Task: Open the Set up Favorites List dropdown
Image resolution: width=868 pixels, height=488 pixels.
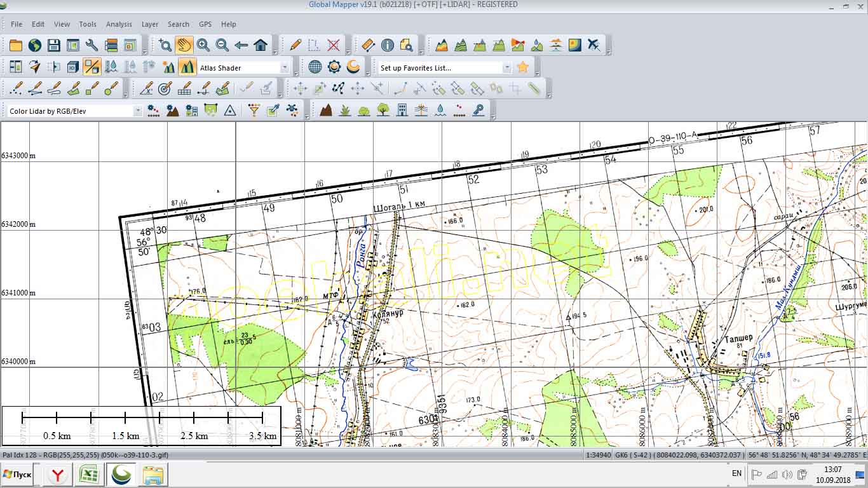Action: 506,67
